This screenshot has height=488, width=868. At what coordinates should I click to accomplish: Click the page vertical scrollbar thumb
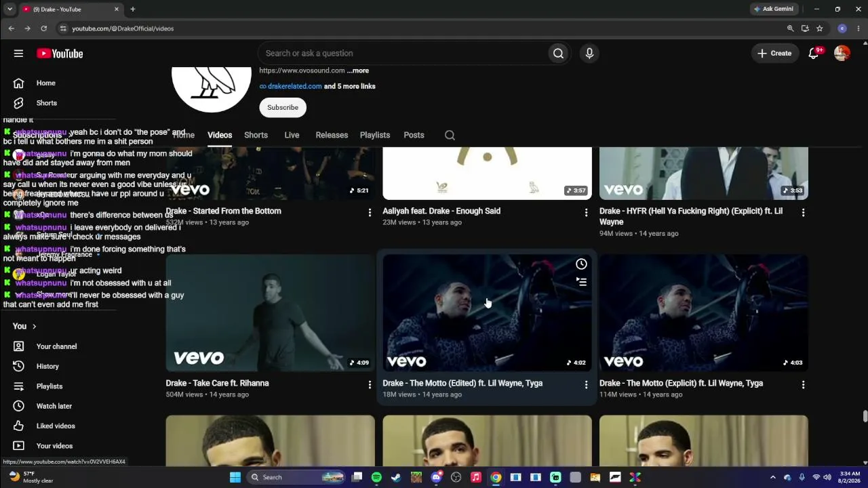tap(865, 416)
